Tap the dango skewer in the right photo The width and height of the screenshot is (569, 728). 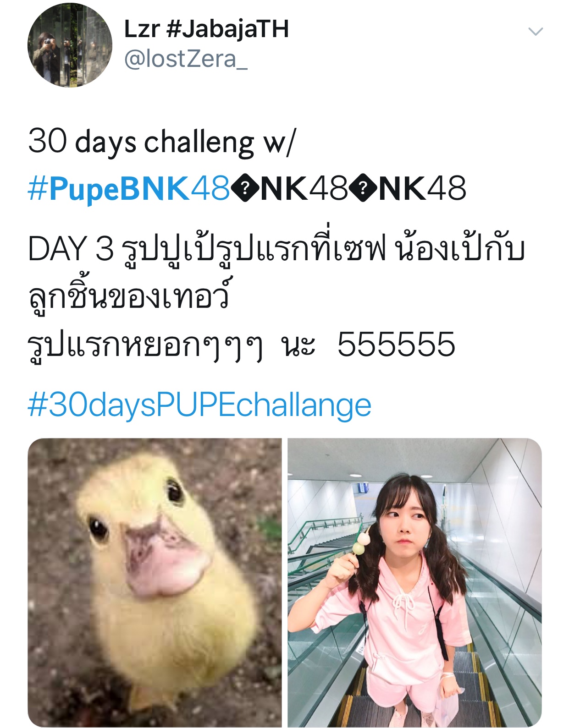(x=361, y=541)
